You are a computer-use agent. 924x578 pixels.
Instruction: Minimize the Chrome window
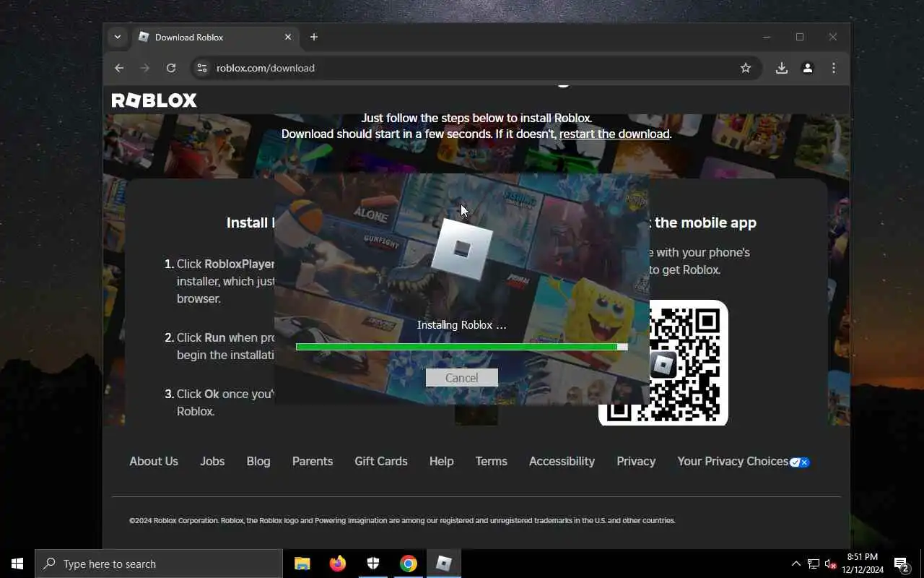(767, 37)
